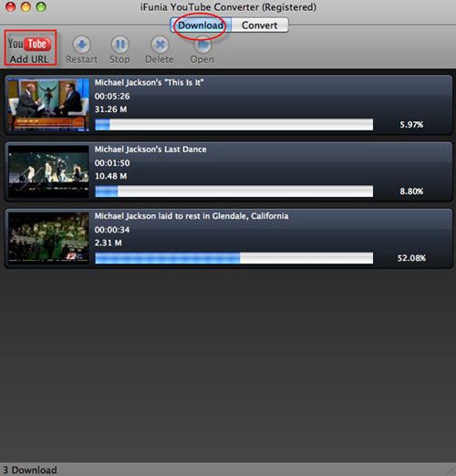Click the title Michael Jackson's Last Dance
The image size is (456, 476).
tap(150, 150)
